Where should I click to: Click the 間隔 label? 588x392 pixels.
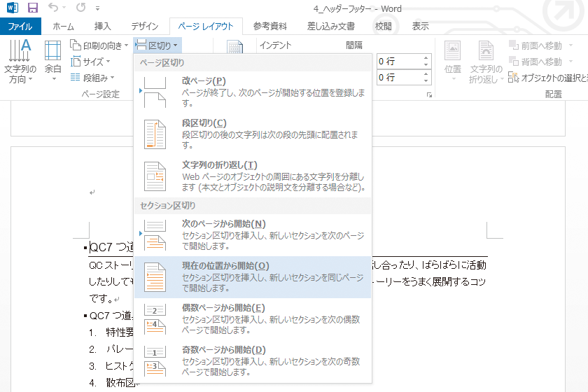[354, 45]
